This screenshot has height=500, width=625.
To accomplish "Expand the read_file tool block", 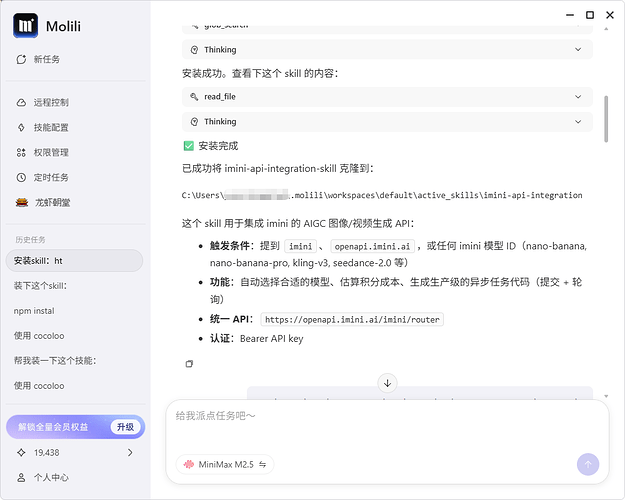I will [x=387, y=97].
